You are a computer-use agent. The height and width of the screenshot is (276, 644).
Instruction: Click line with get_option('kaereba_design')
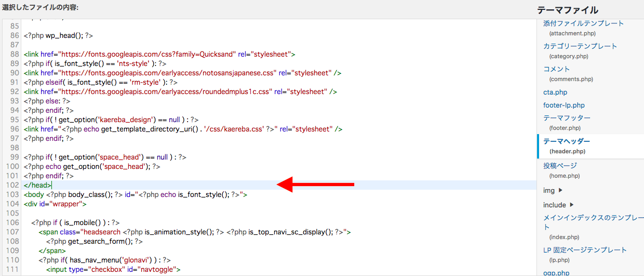point(111,120)
